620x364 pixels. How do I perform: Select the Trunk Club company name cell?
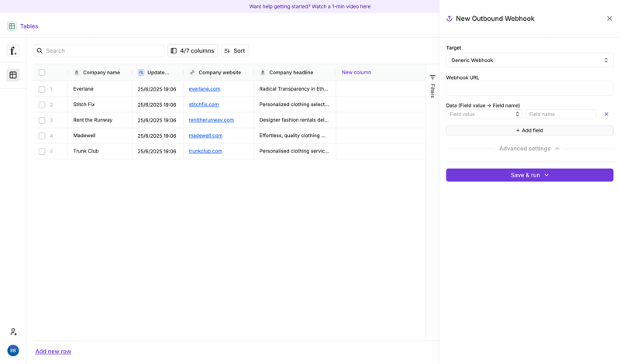point(100,151)
